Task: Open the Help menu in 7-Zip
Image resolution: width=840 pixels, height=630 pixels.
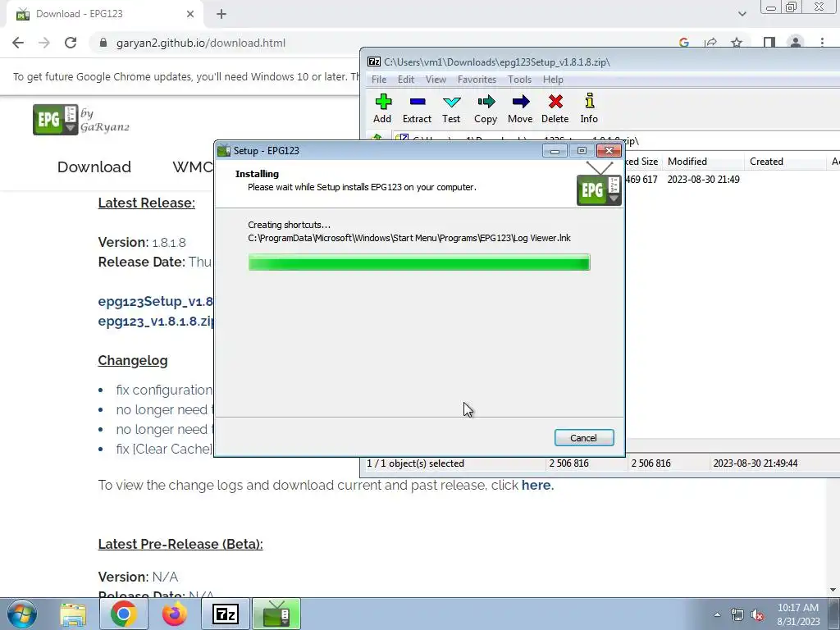Action: click(x=553, y=80)
